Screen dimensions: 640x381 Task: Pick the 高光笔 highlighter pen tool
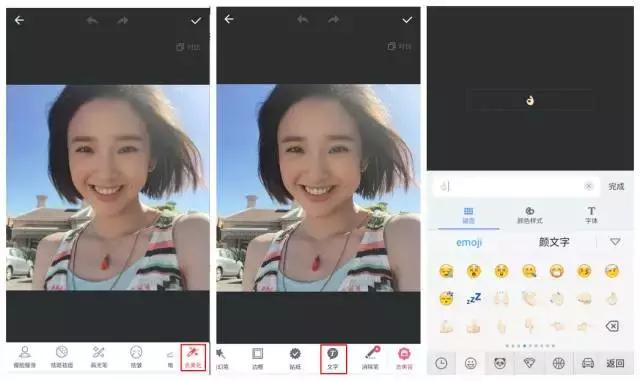tap(99, 357)
